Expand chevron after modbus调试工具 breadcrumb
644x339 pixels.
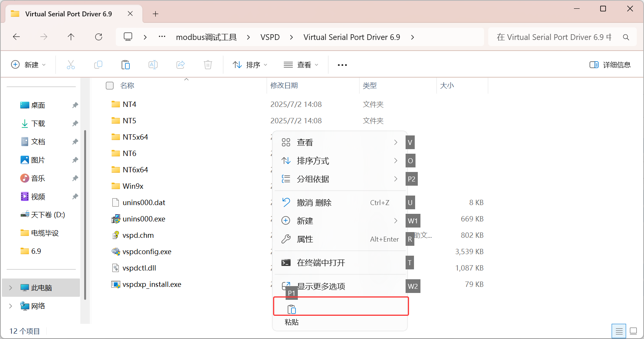point(248,37)
